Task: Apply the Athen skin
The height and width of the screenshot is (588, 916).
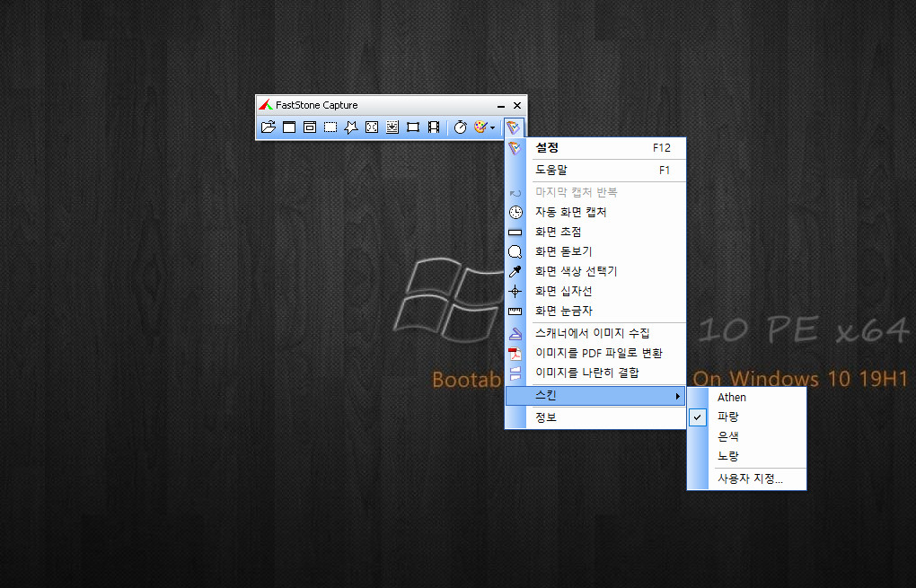Action: tap(746, 397)
